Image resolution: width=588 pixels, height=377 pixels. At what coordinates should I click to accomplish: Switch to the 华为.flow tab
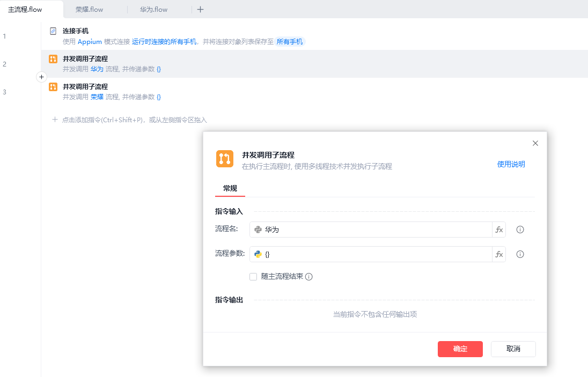[x=153, y=10]
